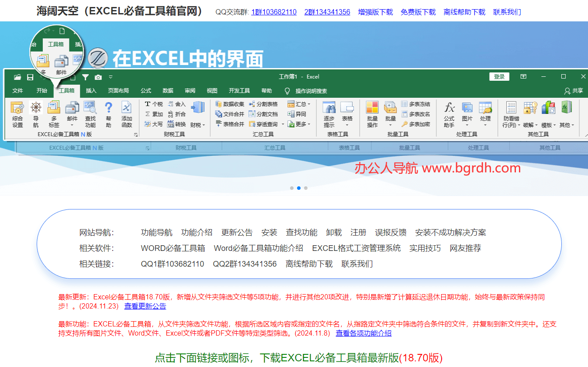The image size is (588, 367).
Task: Click the 增强版下载 link
Action: click(375, 12)
